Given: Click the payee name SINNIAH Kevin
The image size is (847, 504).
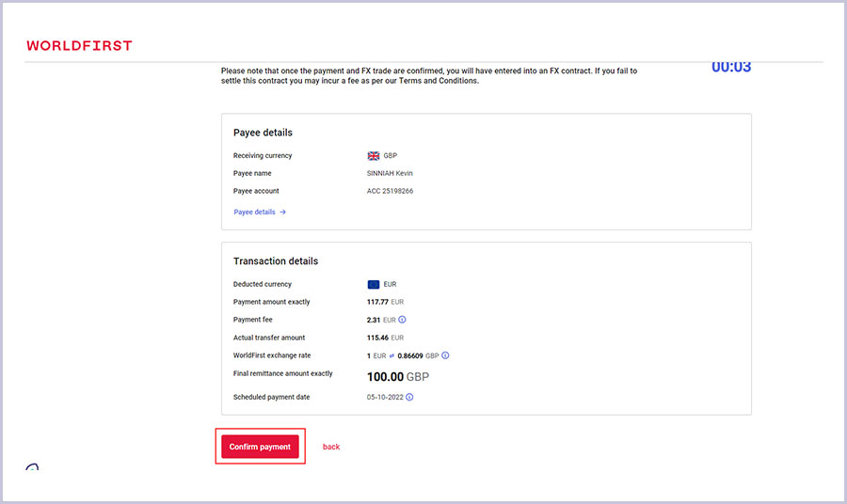Looking at the screenshot, I should (390, 173).
